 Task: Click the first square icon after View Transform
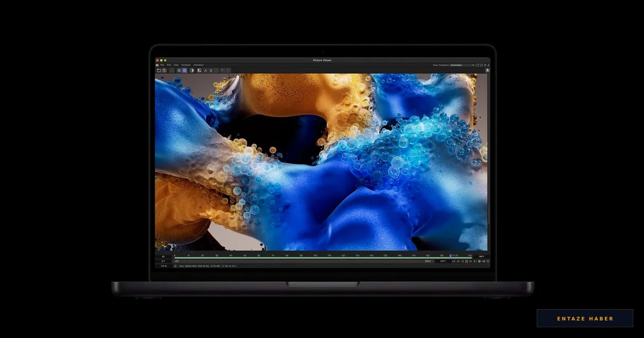click(477, 65)
